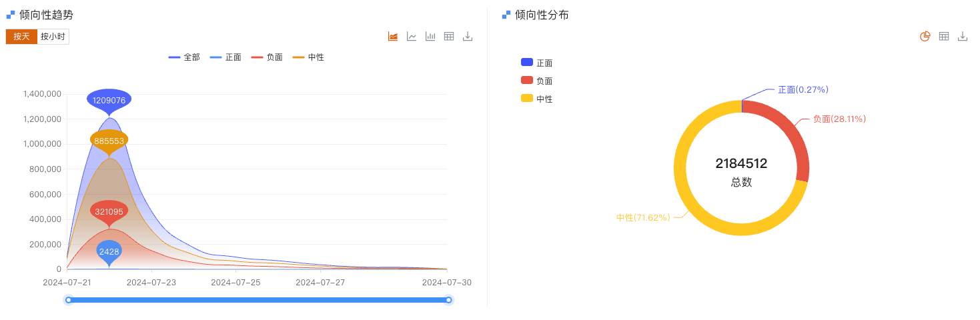Click the 1209076 peak marker
The image size is (980, 320).
109,101
